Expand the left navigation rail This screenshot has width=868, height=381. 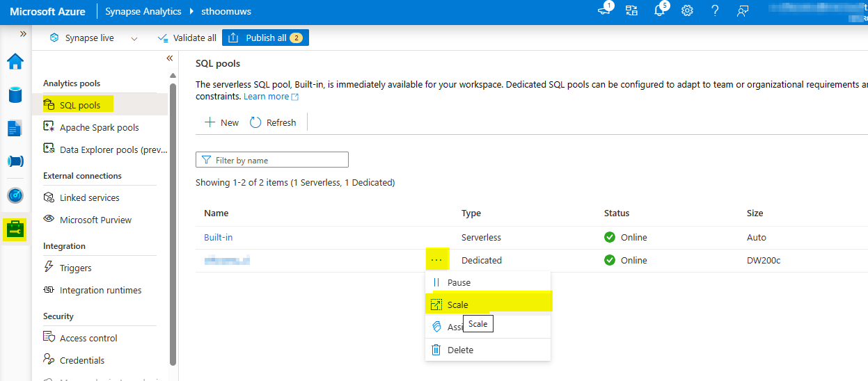coord(23,33)
